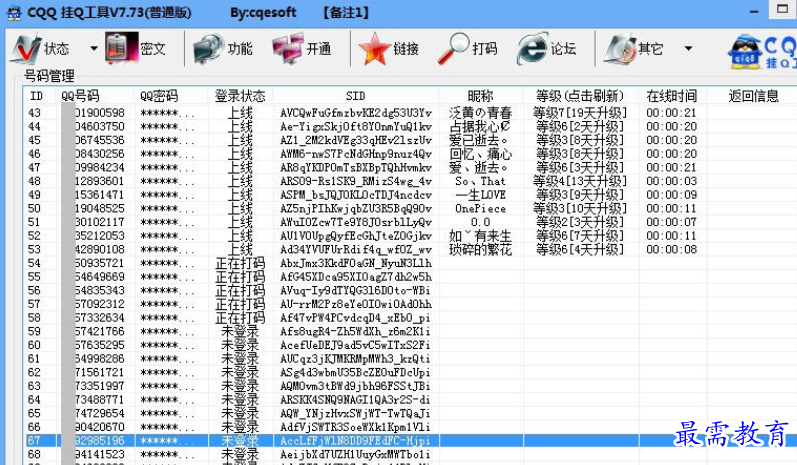Click 未登录 status in row 66
The height and width of the screenshot is (465, 797).
240,428
